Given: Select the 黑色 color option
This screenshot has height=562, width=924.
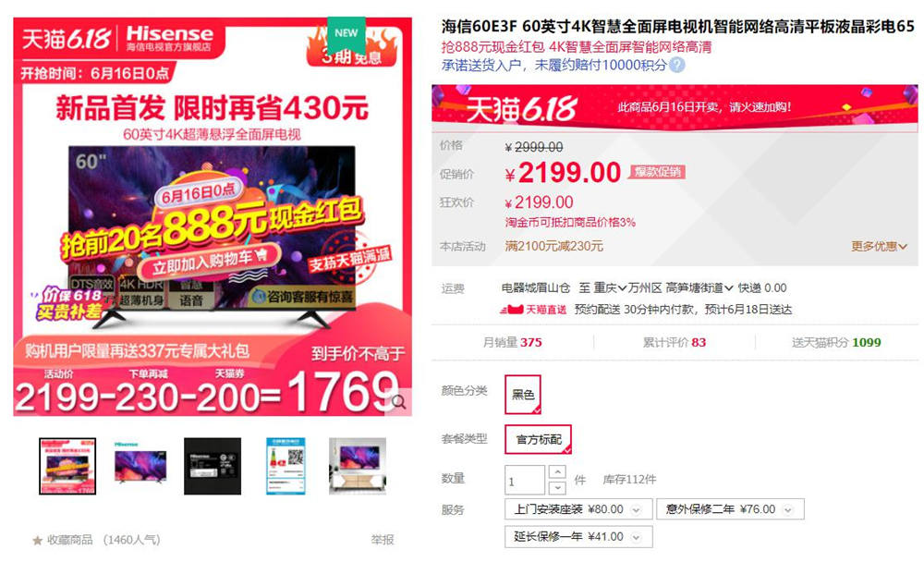Looking at the screenshot, I should point(523,395).
